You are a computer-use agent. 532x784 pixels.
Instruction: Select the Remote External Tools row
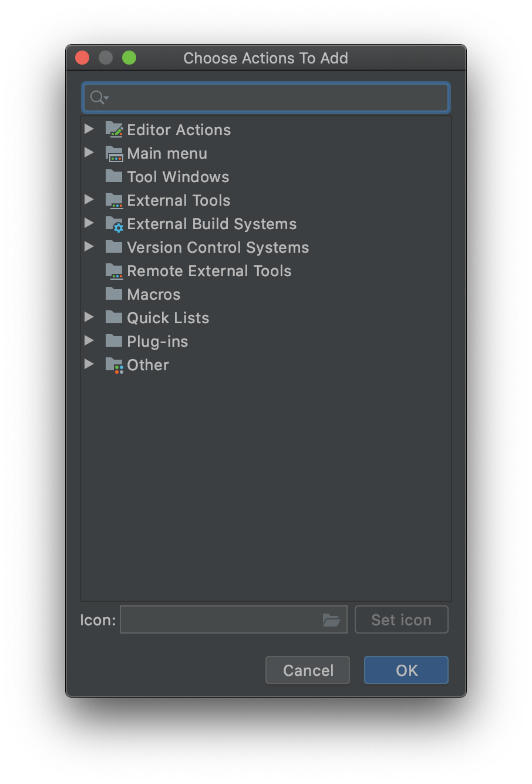click(x=266, y=270)
